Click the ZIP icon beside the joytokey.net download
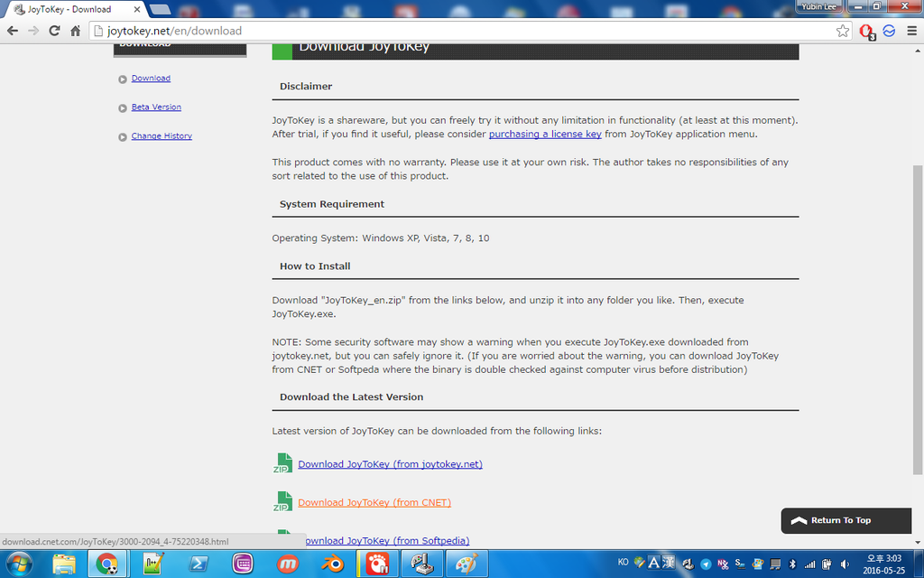This screenshot has height=578, width=924. (282, 463)
